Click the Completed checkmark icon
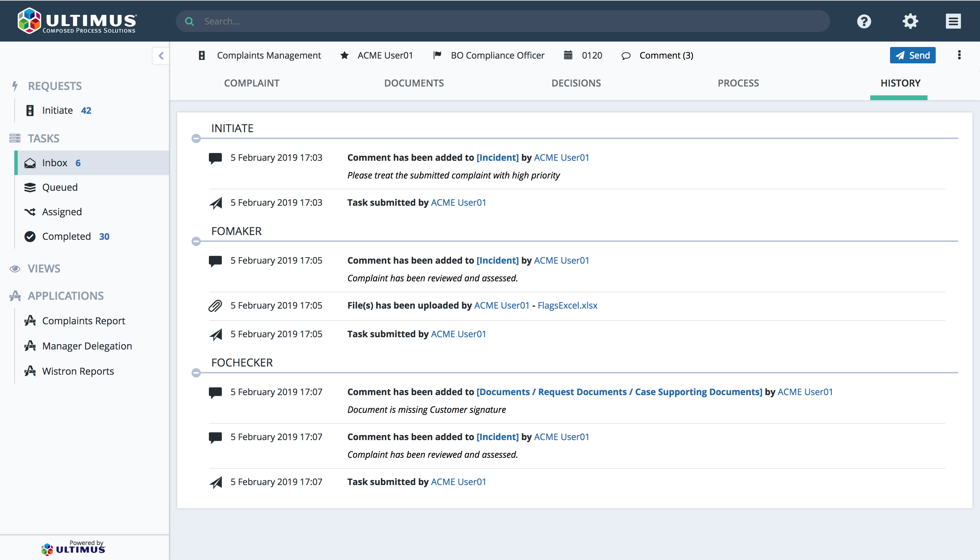Image resolution: width=980 pixels, height=560 pixels. pos(30,236)
